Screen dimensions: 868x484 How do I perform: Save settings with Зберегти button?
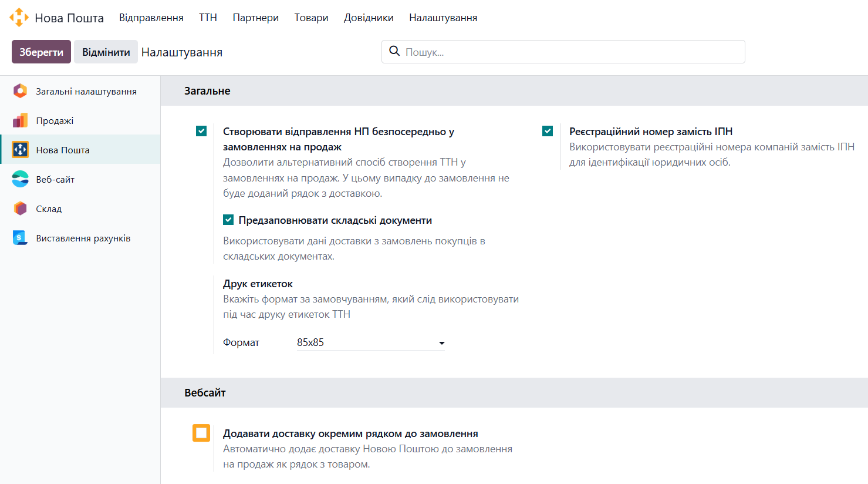pos(41,52)
